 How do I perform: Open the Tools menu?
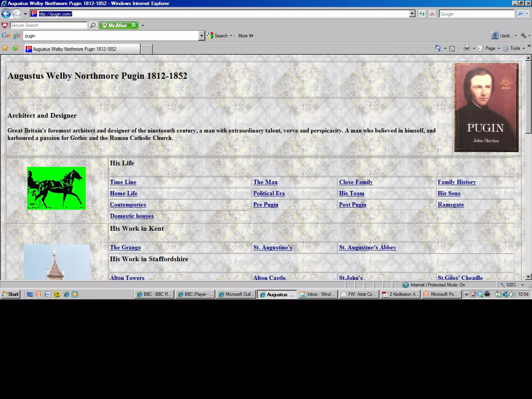click(515, 48)
